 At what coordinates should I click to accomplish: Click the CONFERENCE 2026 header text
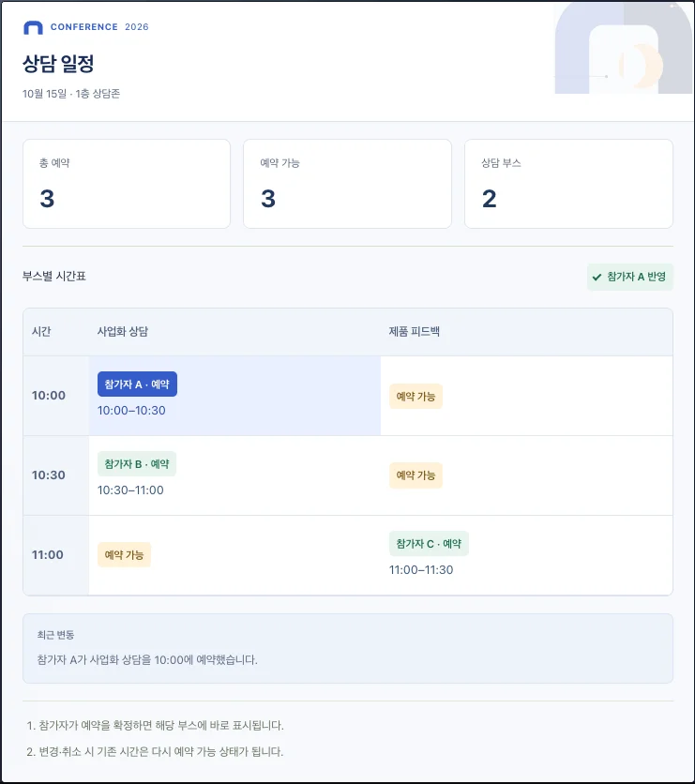point(99,27)
